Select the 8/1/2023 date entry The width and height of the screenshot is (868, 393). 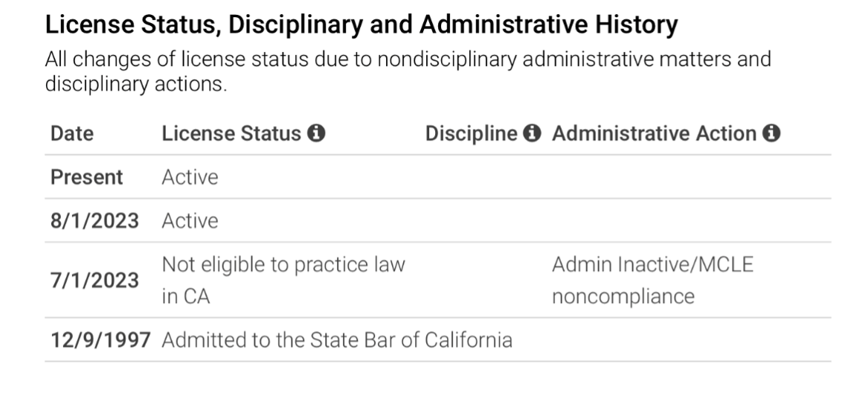click(94, 221)
